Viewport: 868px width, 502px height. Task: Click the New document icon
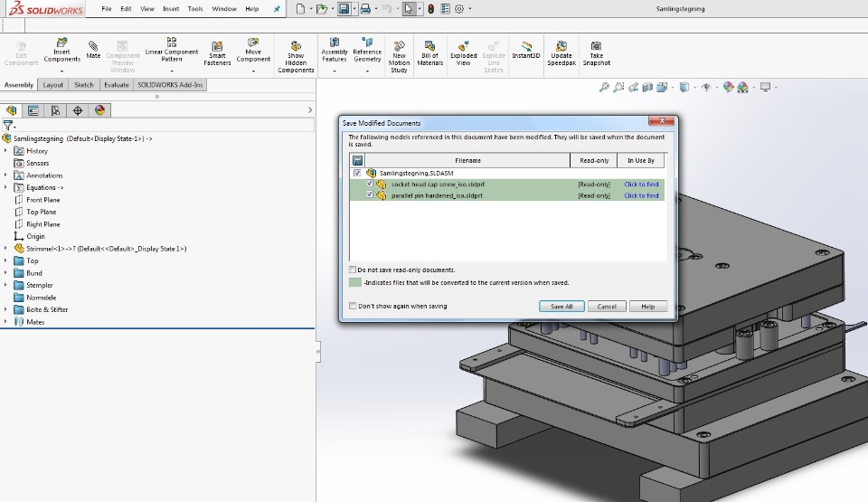coord(300,9)
